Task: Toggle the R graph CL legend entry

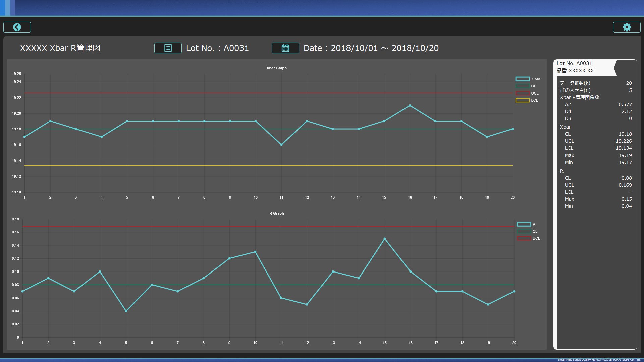Action: tap(527, 231)
